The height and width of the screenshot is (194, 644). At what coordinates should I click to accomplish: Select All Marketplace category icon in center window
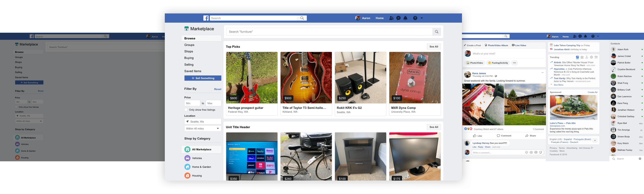point(188,149)
